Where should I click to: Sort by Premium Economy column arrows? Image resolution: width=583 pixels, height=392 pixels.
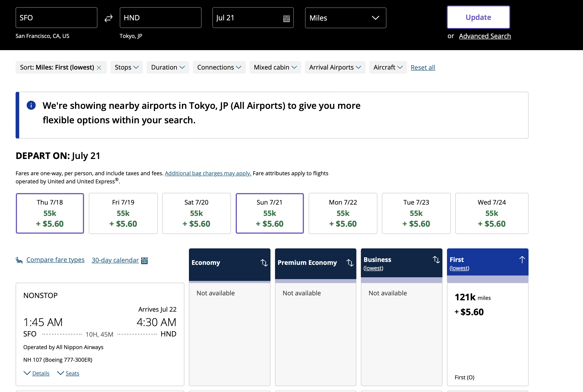[350, 262]
